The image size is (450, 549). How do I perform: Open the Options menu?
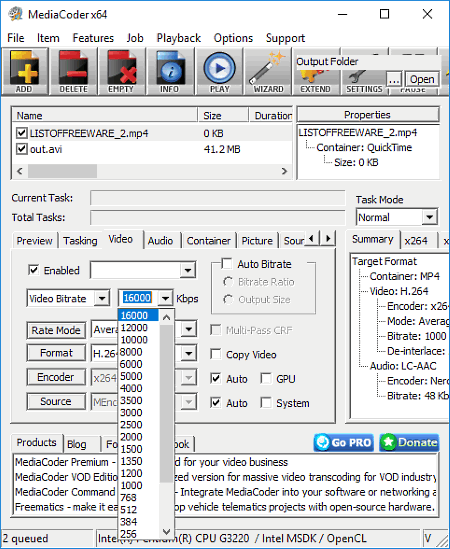[x=233, y=38]
